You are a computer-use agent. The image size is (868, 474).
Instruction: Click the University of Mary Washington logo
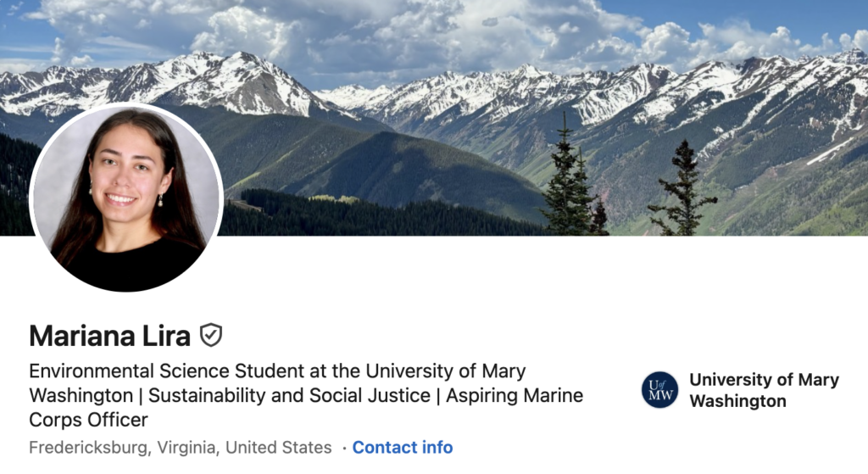659,390
